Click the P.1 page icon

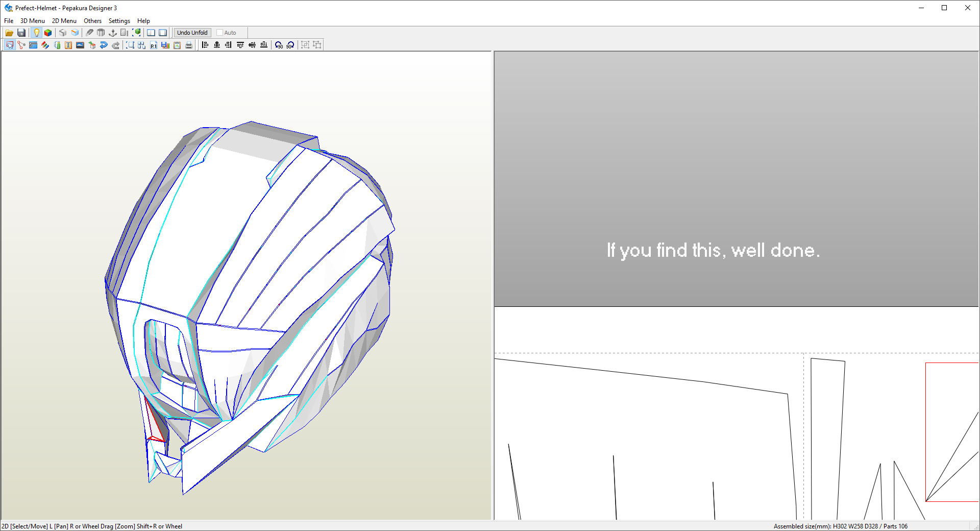[x=154, y=45]
